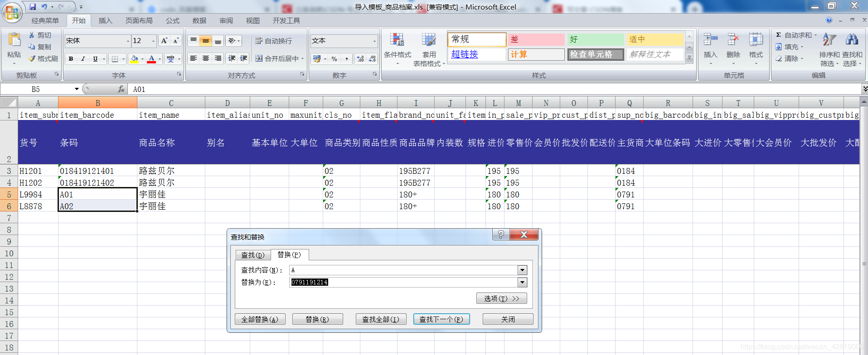Viewport: 868px width, 355px height.
Task: Open the font size dropdown showing 12
Action: click(x=153, y=41)
